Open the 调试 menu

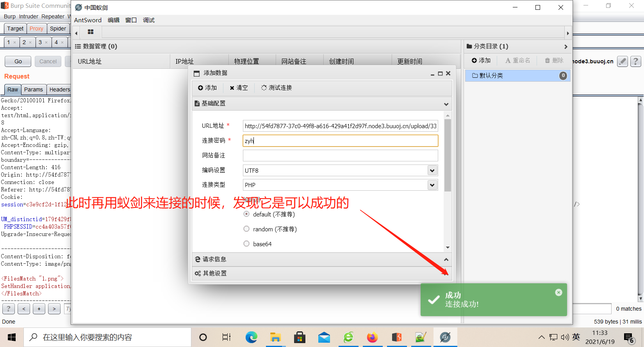click(x=149, y=20)
